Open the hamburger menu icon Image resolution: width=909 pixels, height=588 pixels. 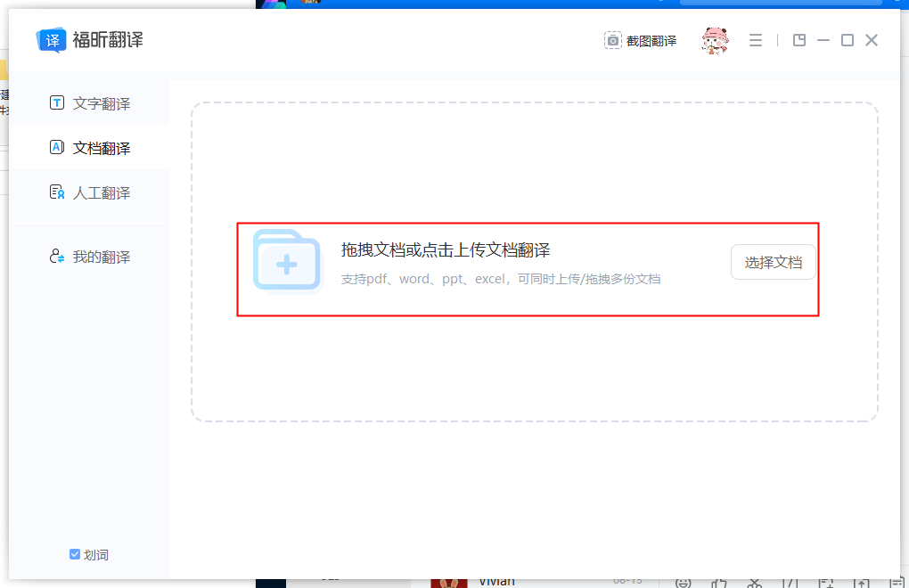tap(755, 39)
